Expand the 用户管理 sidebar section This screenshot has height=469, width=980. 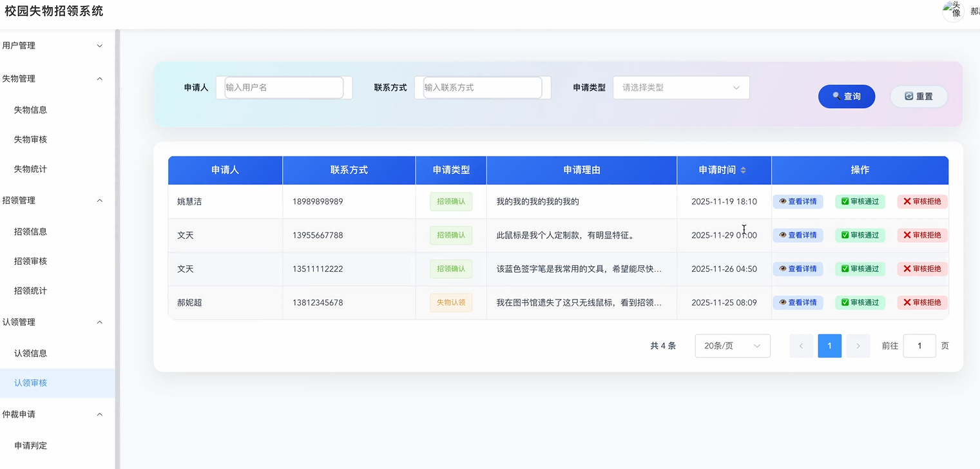(57, 45)
